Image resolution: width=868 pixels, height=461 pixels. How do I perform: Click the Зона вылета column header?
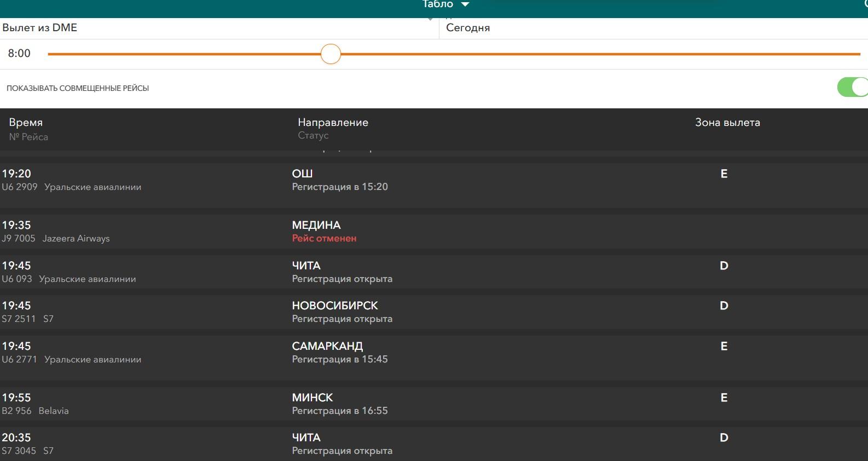pyautogui.click(x=727, y=123)
